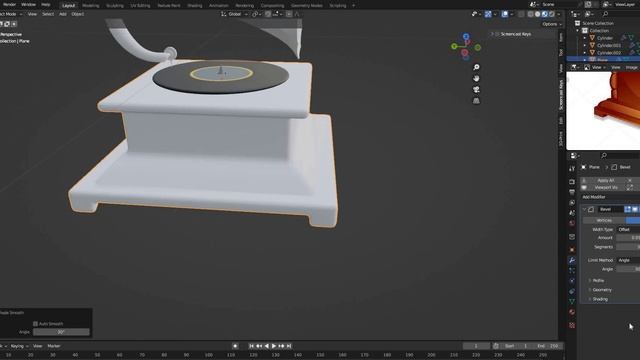
Task: Select solid viewport shading mode
Action: (538, 14)
